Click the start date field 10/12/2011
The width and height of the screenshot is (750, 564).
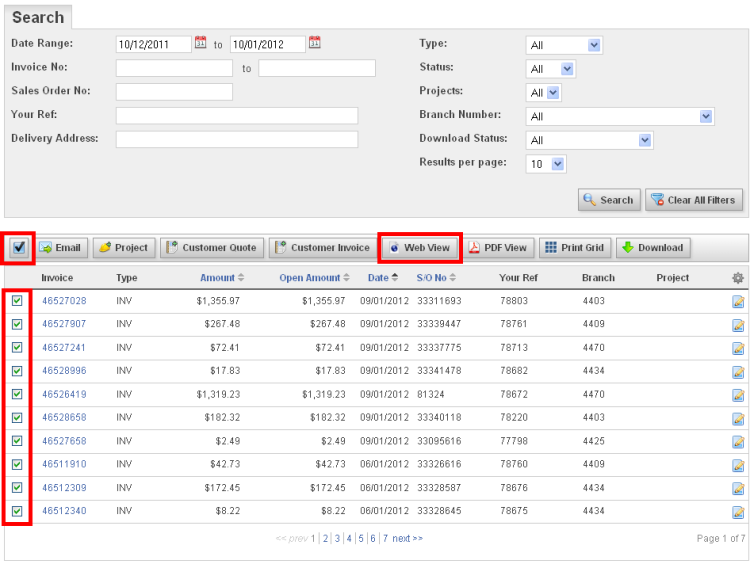coord(154,44)
